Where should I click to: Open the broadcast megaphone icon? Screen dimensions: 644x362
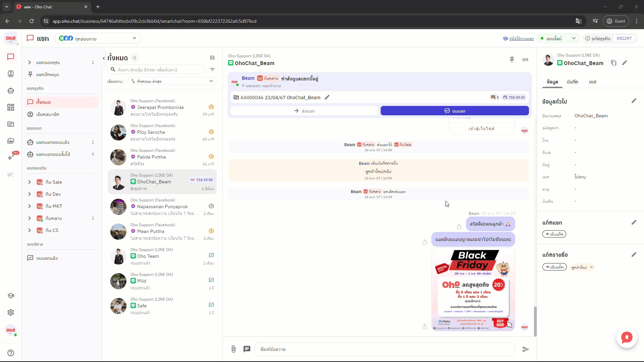(x=11, y=174)
